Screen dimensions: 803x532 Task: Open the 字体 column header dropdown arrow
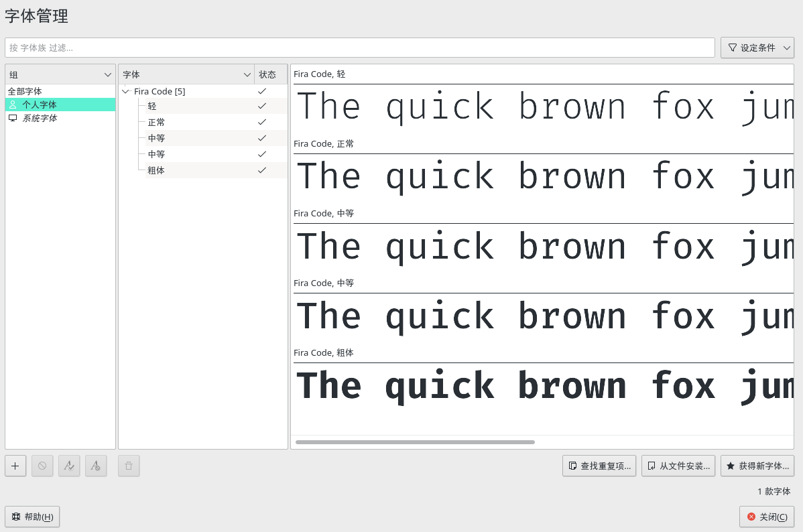point(247,75)
